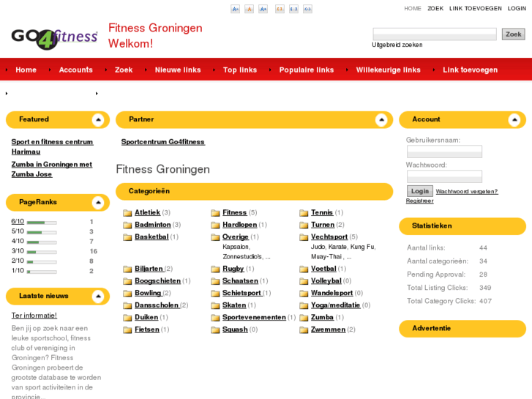Collapse the Account panel
532x399 pixels.
coord(514,119)
